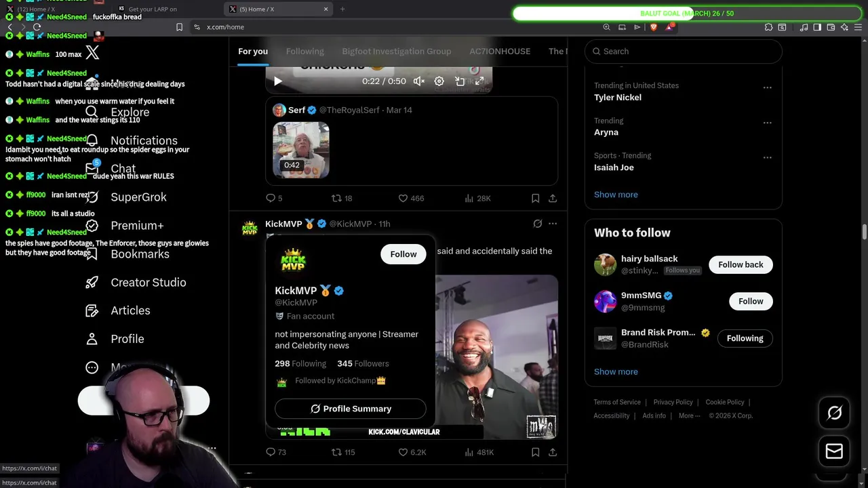Reload the page in the browser
Screen dimensions: 868x488
[37, 27]
